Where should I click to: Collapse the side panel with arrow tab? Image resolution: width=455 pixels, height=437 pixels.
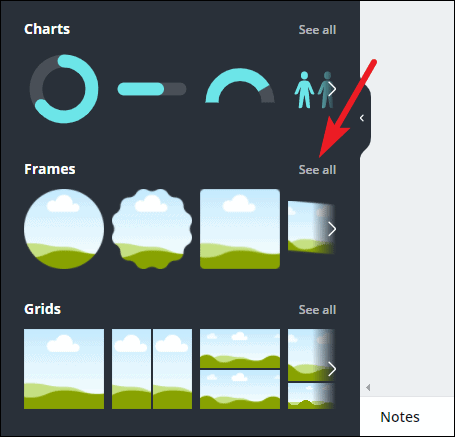[365, 118]
